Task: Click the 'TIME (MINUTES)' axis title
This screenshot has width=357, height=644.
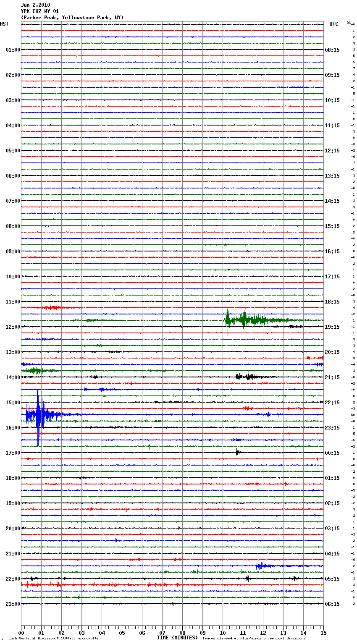Action: coord(177,638)
